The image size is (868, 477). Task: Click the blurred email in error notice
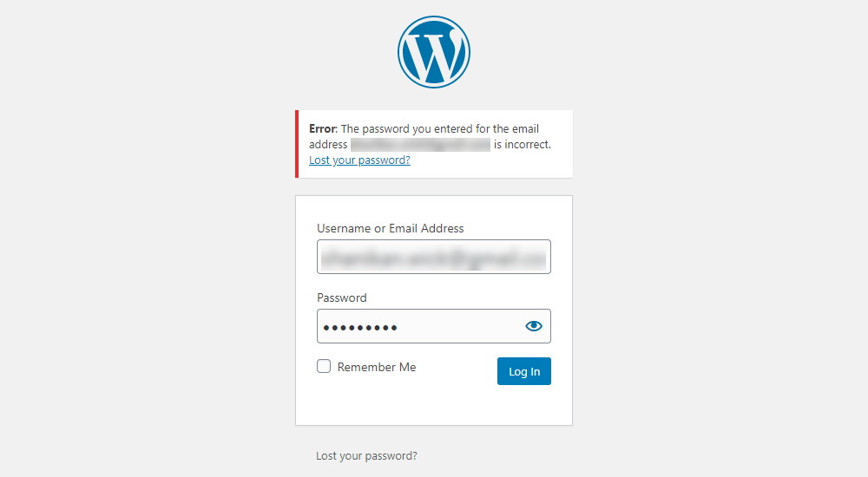pyautogui.click(x=420, y=145)
